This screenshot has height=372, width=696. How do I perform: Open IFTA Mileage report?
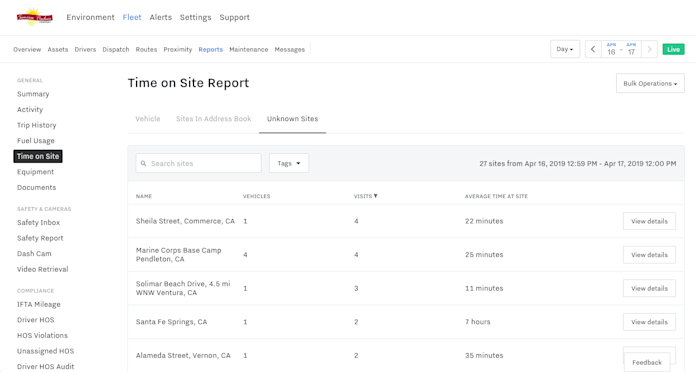(x=39, y=304)
